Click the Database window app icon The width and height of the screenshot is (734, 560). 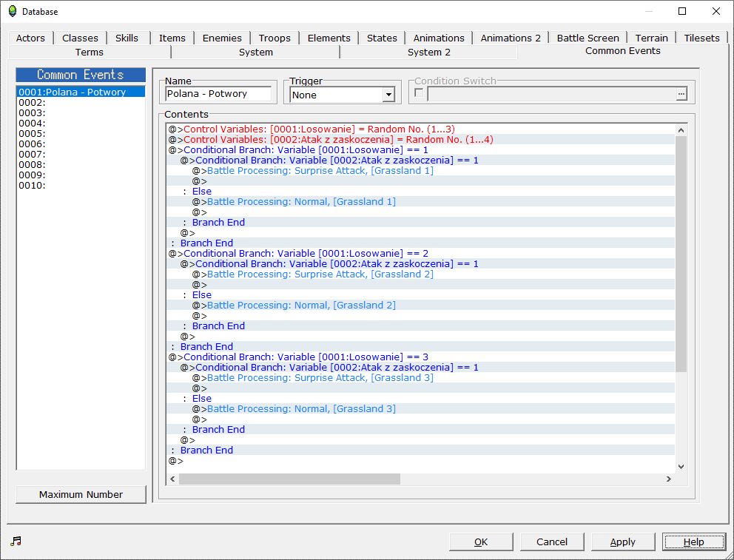[12, 11]
